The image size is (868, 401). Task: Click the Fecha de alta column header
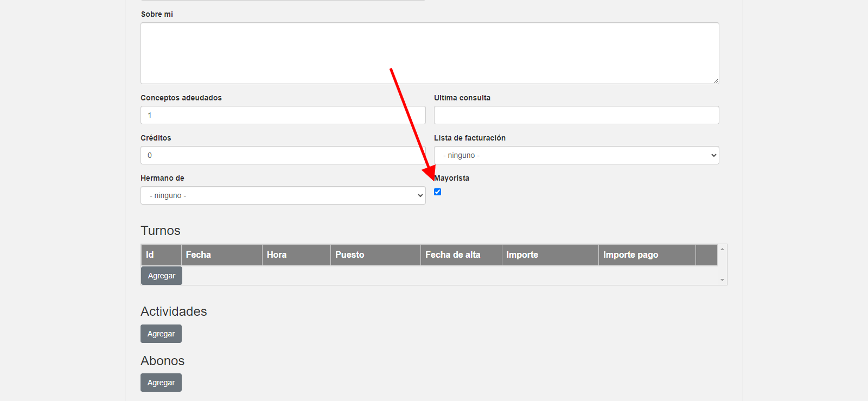pyautogui.click(x=461, y=255)
